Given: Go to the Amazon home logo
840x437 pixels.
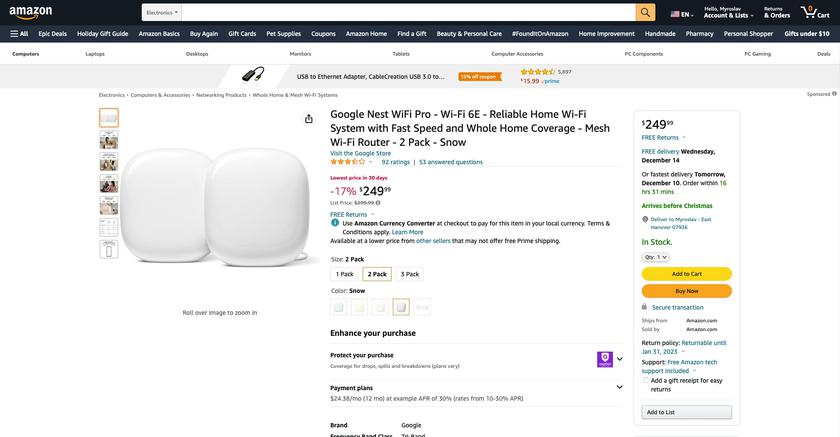Looking at the screenshot, I should (x=31, y=12).
